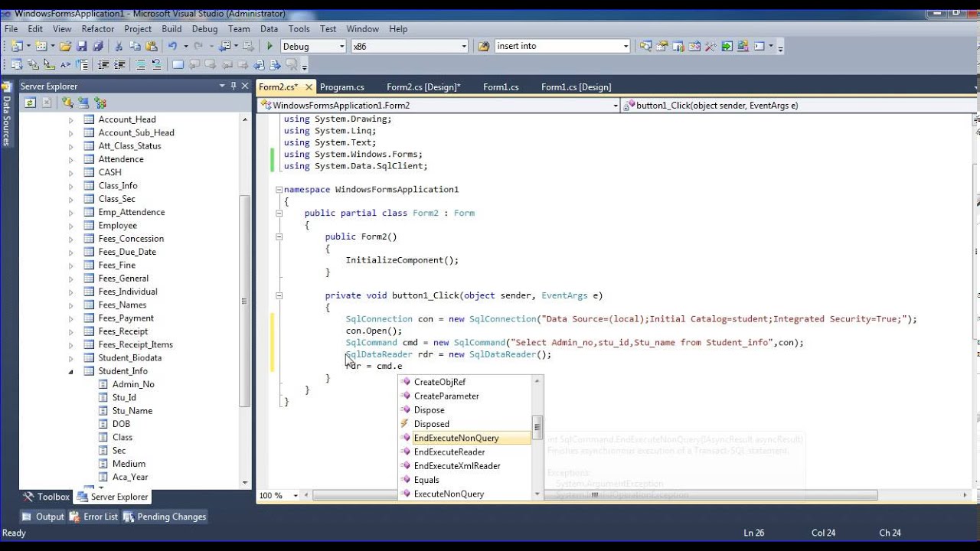The image size is (980, 551).
Task: Click Connect to Server icon
Action: pos(83,103)
